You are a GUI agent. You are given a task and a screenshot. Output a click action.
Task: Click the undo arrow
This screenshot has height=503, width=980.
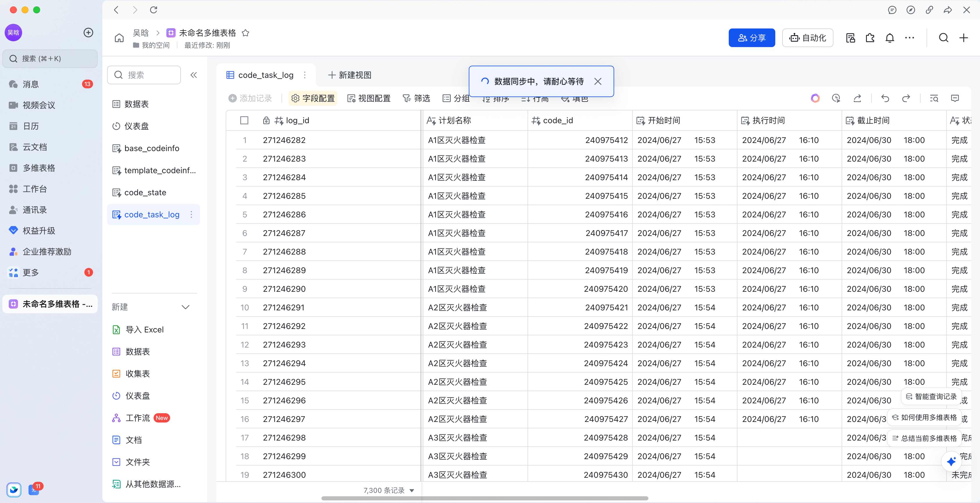coord(885,99)
